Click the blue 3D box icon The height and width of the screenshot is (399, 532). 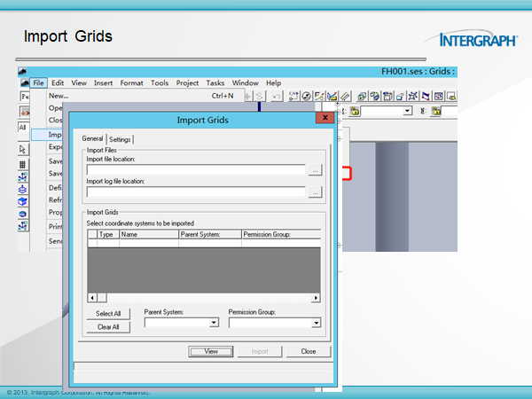click(x=23, y=201)
